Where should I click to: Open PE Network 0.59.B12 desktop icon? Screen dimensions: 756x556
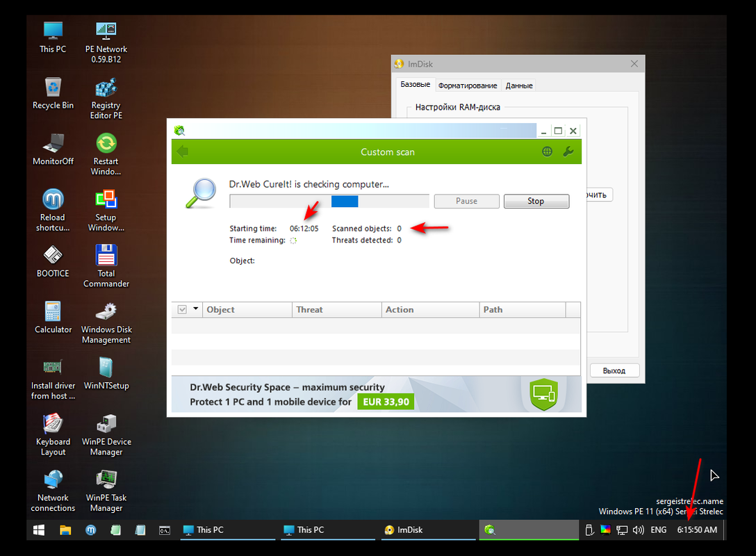pos(106,42)
